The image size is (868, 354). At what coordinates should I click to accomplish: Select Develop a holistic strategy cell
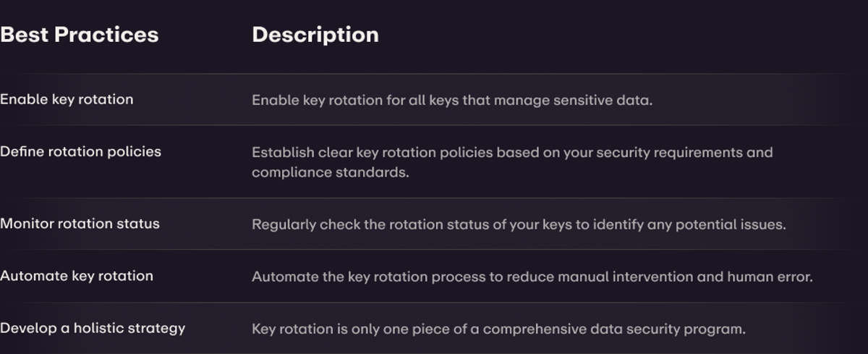93,329
